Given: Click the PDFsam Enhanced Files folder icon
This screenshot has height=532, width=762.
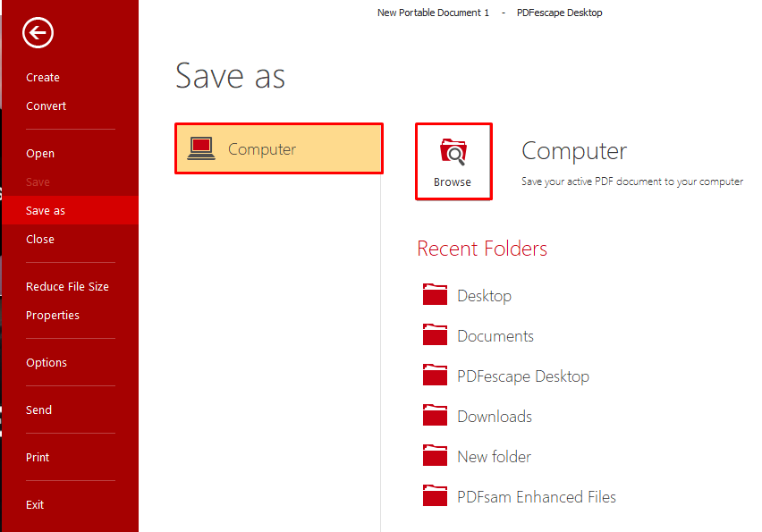Looking at the screenshot, I should (435, 496).
